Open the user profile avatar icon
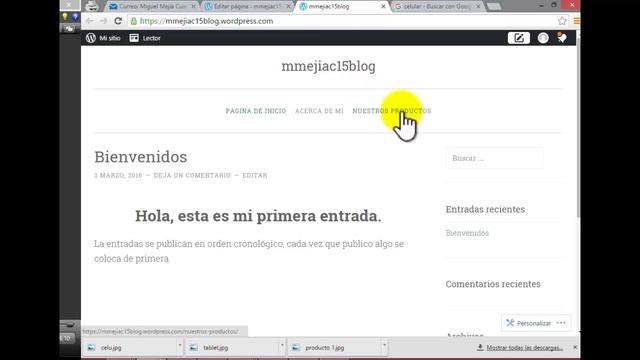Screen dimensions: 640x360 pyautogui.click(x=543, y=38)
